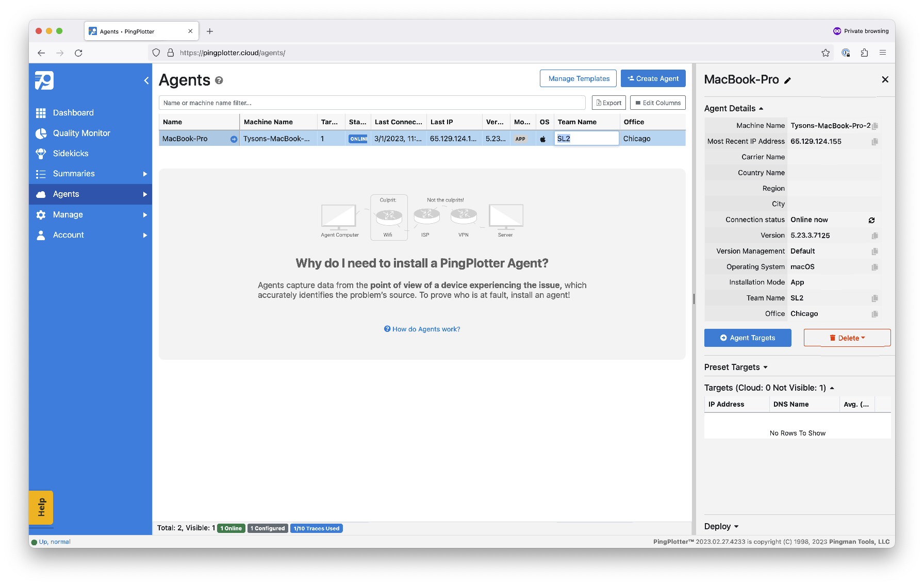Click the Last IP cell 65.129.124.1...
Screen dimensions: 924x586
tap(454, 139)
